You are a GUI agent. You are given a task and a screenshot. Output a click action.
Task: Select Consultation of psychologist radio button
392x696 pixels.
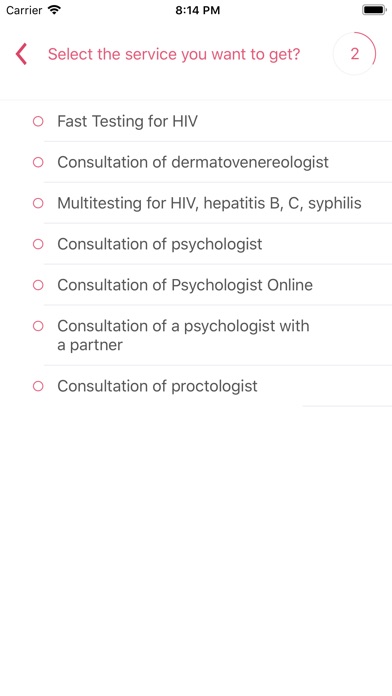coord(38,244)
